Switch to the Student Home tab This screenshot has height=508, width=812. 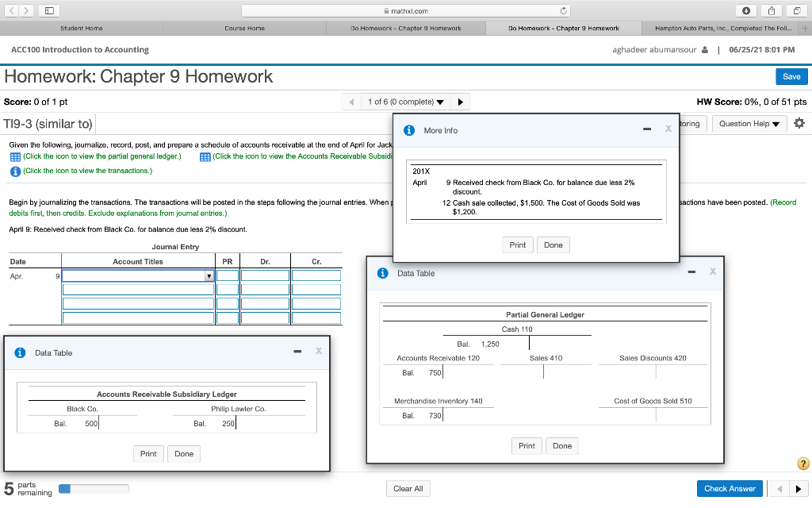coord(82,29)
